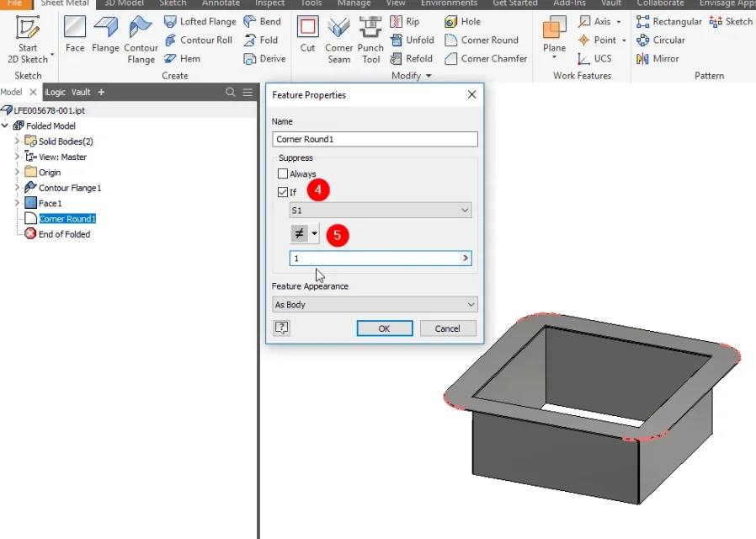Activate the Hem tool

(182, 59)
